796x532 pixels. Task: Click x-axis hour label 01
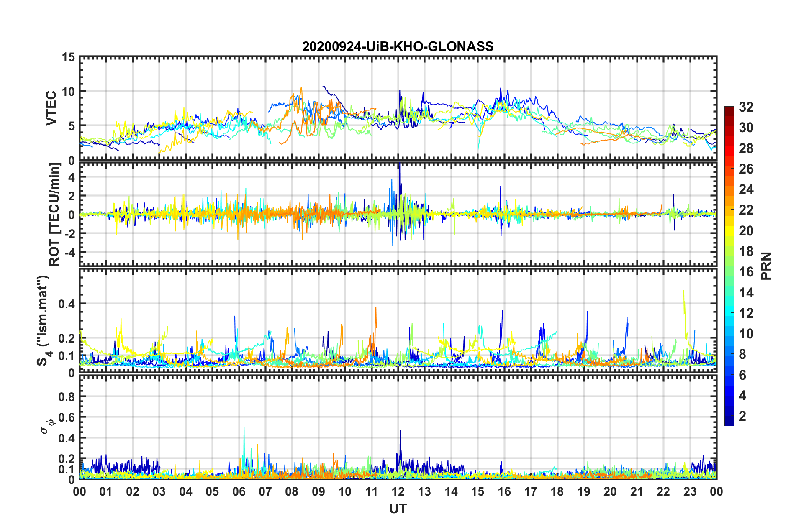click(x=106, y=491)
